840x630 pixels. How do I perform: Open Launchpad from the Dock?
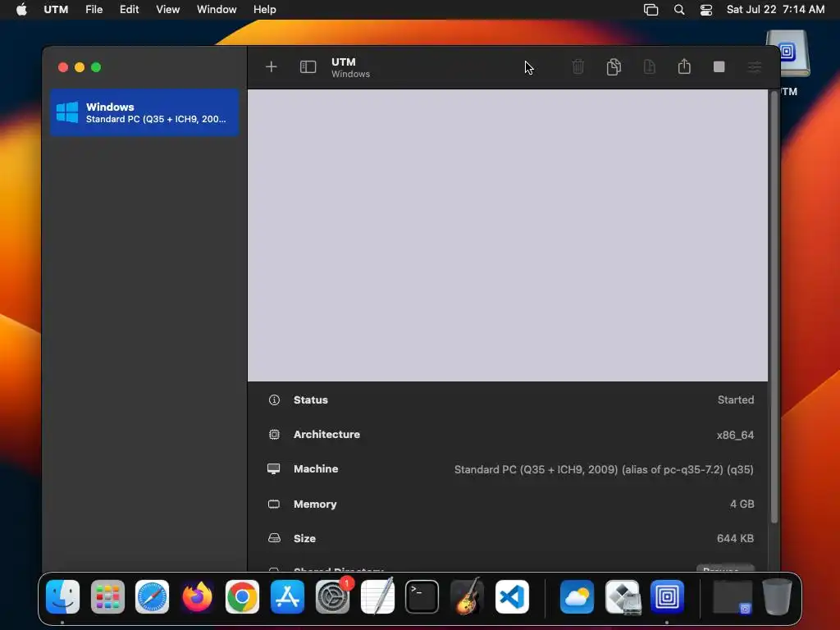coord(107,597)
